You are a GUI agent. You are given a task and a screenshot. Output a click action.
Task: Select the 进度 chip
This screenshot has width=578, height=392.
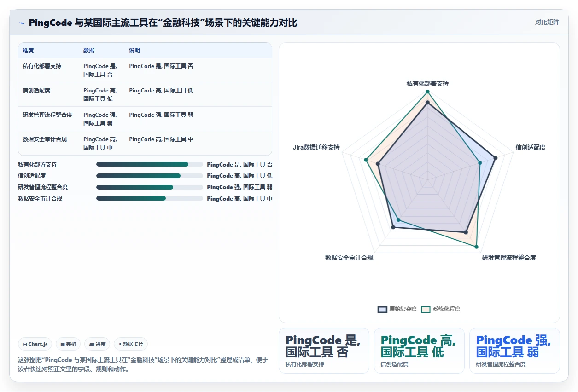(97, 344)
